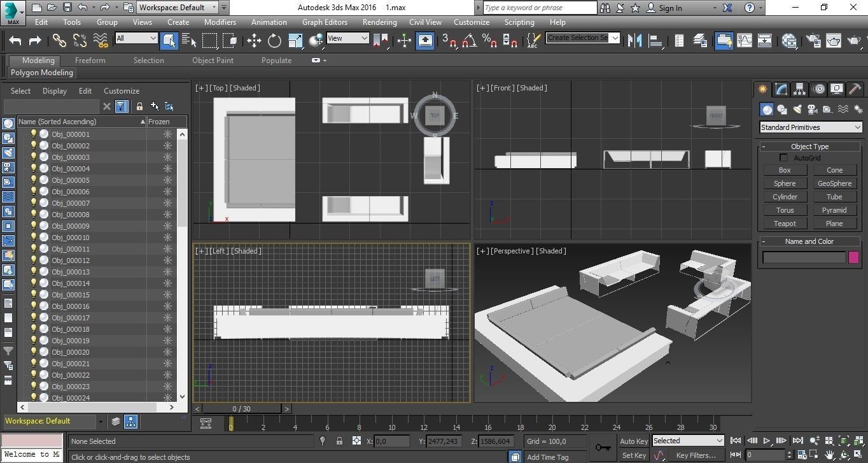Enable the AutoGrid checkbox
The width and height of the screenshot is (868, 463).
(x=784, y=157)
